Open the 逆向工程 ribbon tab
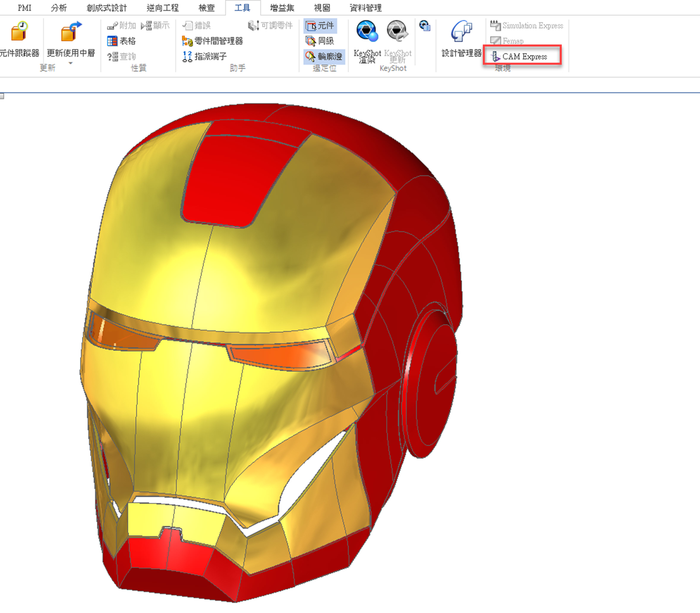700x613 pixels. click(x=162, y=8)
